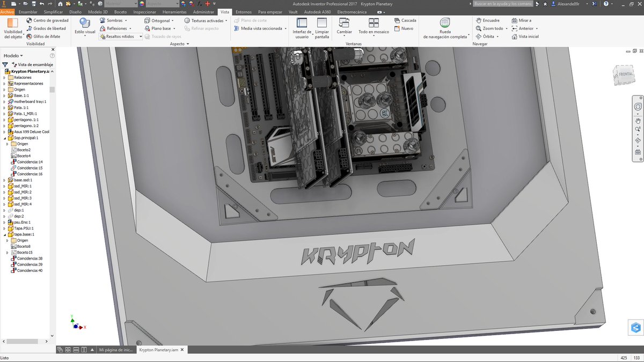The width and height of the screenshot is (644, 362).
Task: Click the Mirar a tool
Action: pos(521,20)
